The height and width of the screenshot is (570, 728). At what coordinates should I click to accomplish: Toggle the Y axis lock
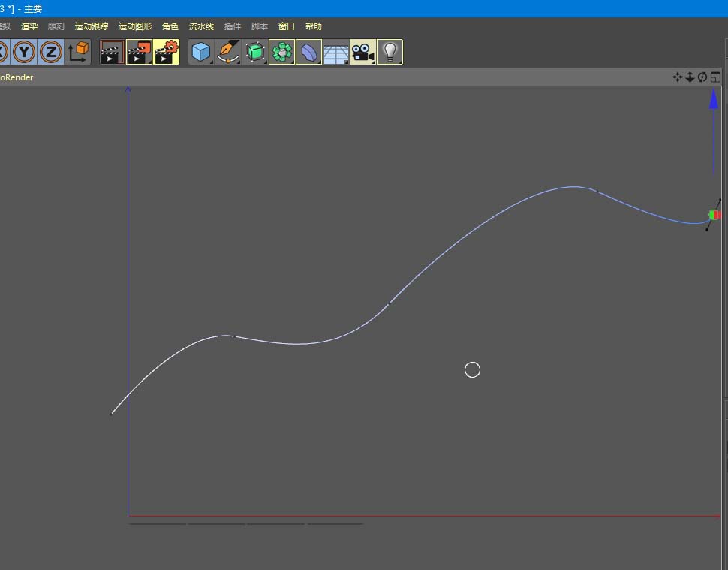coord(25,52)
